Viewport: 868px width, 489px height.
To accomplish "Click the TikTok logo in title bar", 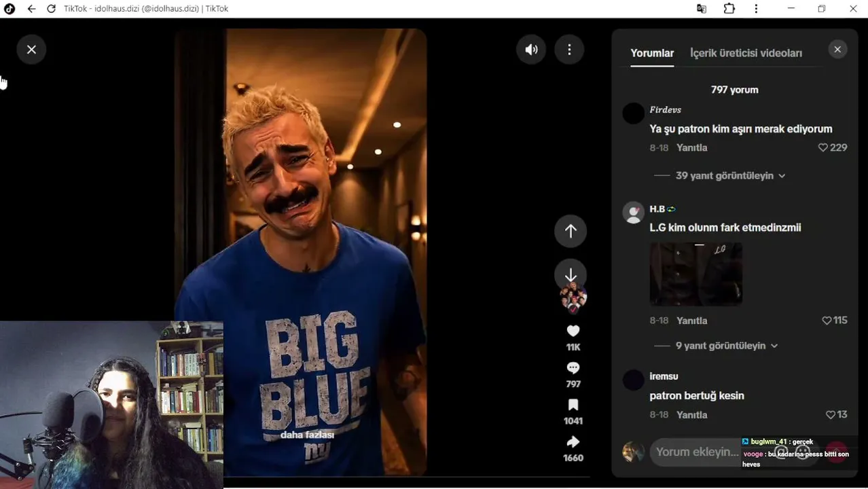I will click(10, 9).
